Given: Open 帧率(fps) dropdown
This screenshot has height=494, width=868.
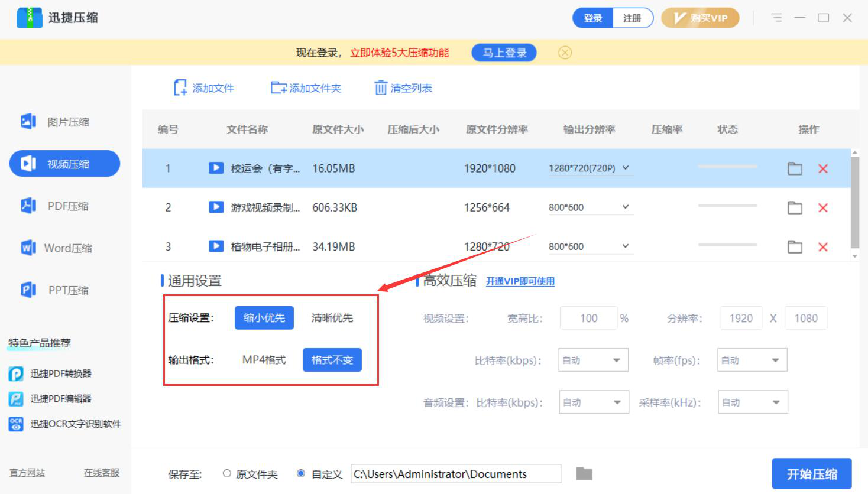Looking at the screenshot, I should point(752,360).
